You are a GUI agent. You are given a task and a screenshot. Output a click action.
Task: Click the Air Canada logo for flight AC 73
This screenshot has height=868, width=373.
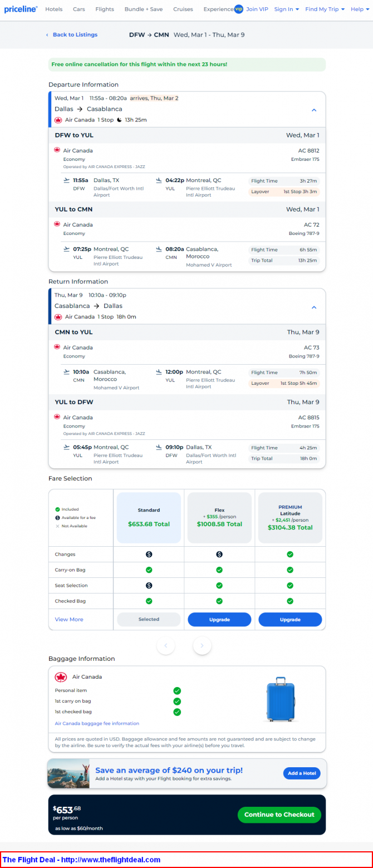[57, 347]
